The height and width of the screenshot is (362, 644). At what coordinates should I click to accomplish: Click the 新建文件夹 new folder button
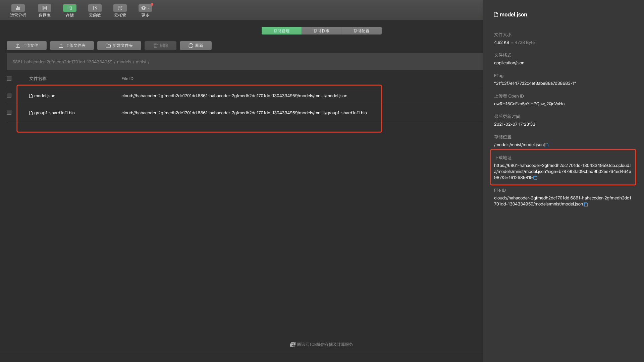pos(119,46)
